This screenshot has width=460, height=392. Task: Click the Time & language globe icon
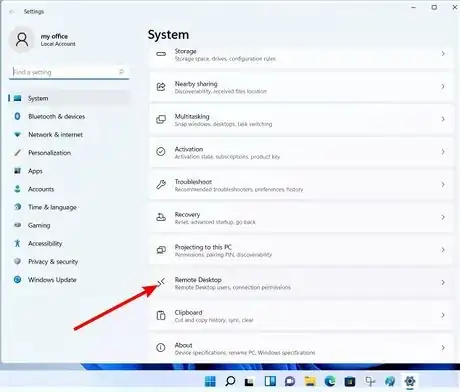(x=17, y=207)
